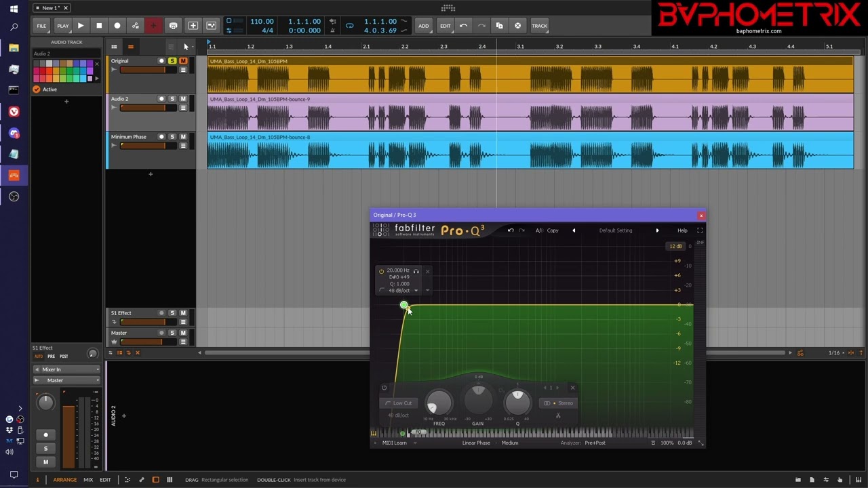The height and width of the screenshot is (488, 868).
Task: Select POST in S1 Effect inspector
Action: tap(64, 357)
